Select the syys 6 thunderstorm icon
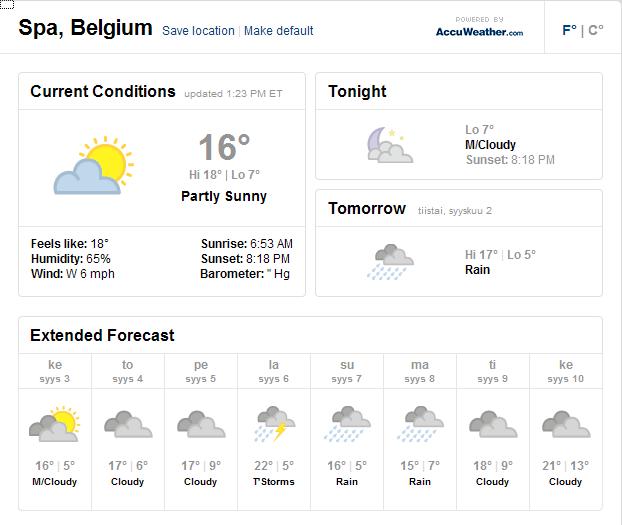The height and width of the screenshot is (525, 622). [275, 424]
